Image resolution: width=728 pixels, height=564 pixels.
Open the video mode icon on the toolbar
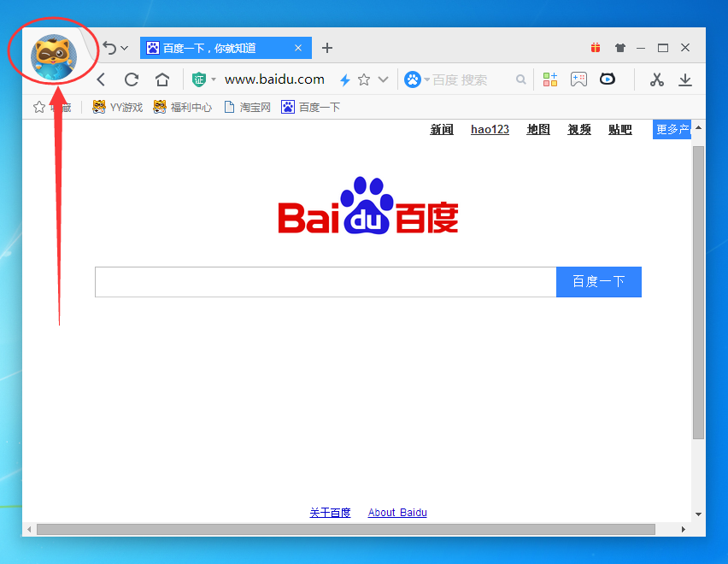607,79
